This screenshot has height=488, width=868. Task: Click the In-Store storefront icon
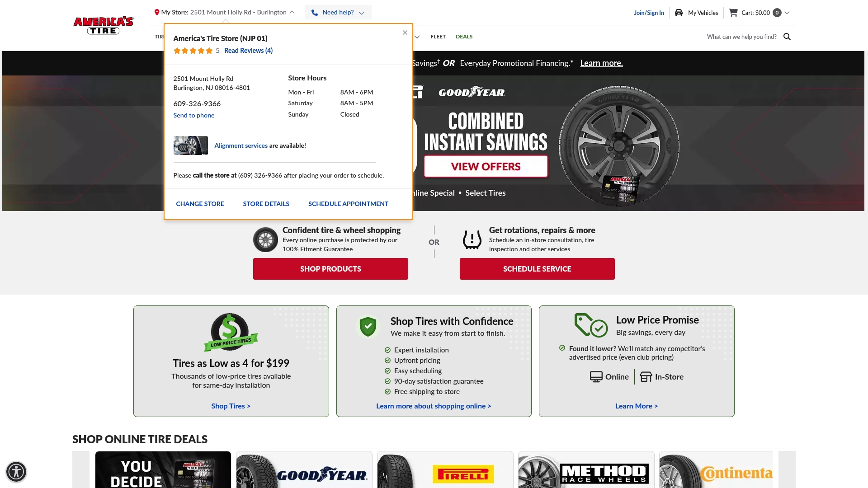tap(646, 377)
